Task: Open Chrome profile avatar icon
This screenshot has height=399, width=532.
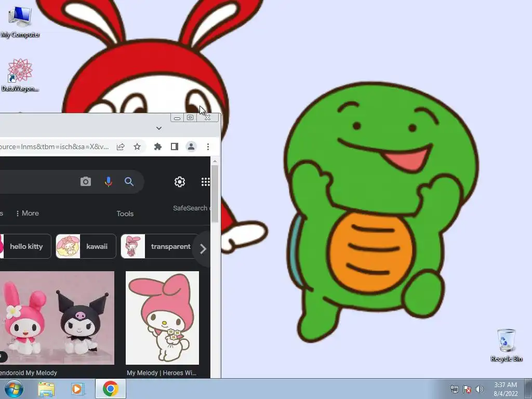Action: tap(191, 147)
